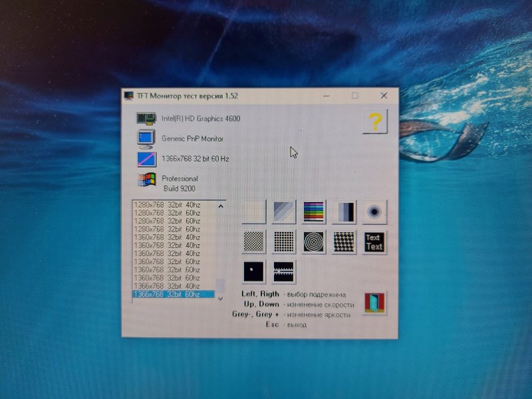Run the vertical grayscale bars test
Viewport: 532px width, 399px height.
[x=345, y=211]
